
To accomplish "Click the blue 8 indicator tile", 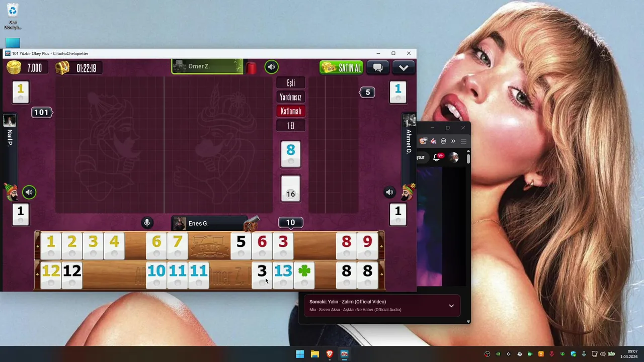I will [x=291, y=154].
